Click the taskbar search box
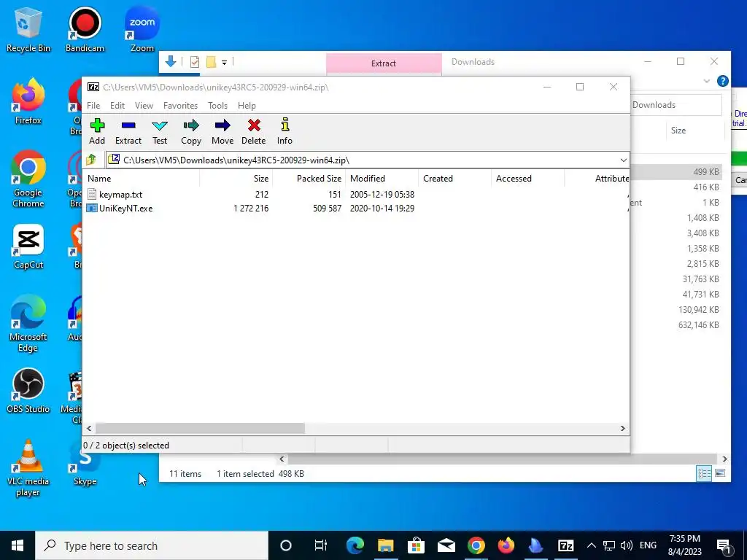Viewport: 747px width, 560px height. (152, 545)
